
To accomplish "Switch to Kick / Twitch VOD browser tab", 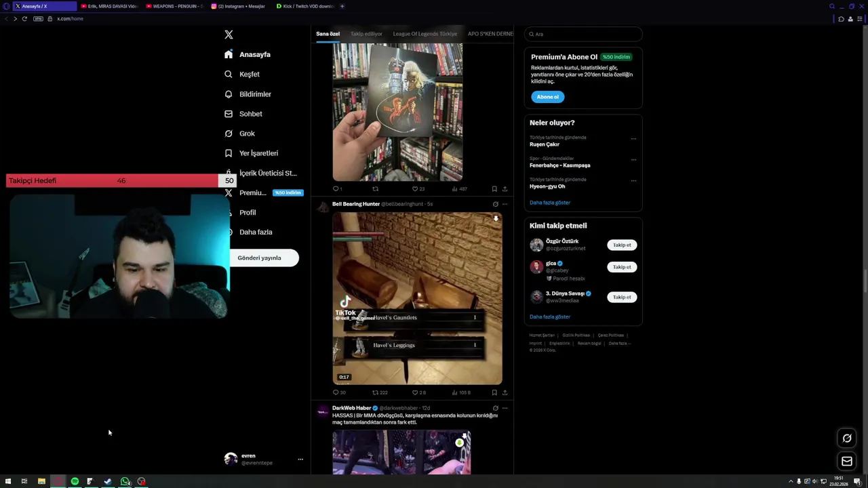I will (x=305, y=6).
